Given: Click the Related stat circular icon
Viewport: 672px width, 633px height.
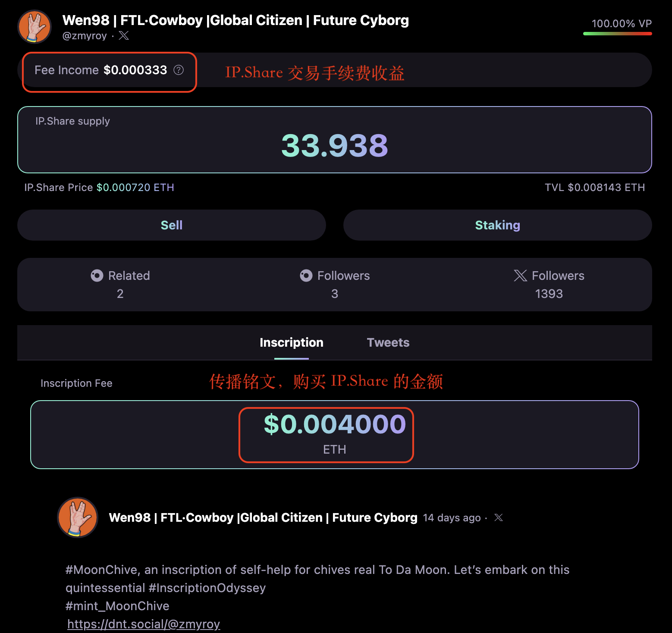Looking at the screenshot, I should pyautogui.click(x=97, y=276).
